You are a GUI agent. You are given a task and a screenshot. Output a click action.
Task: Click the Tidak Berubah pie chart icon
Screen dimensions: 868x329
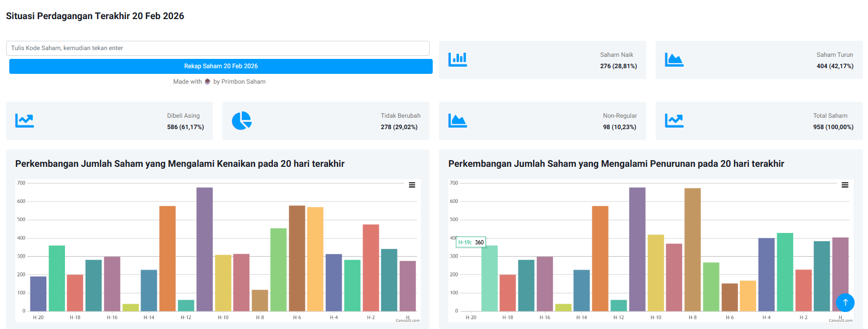tap(241, 120)
